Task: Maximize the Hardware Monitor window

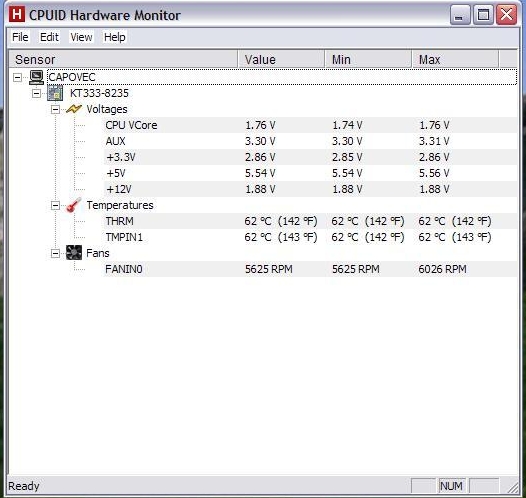Action: (483, 15)
